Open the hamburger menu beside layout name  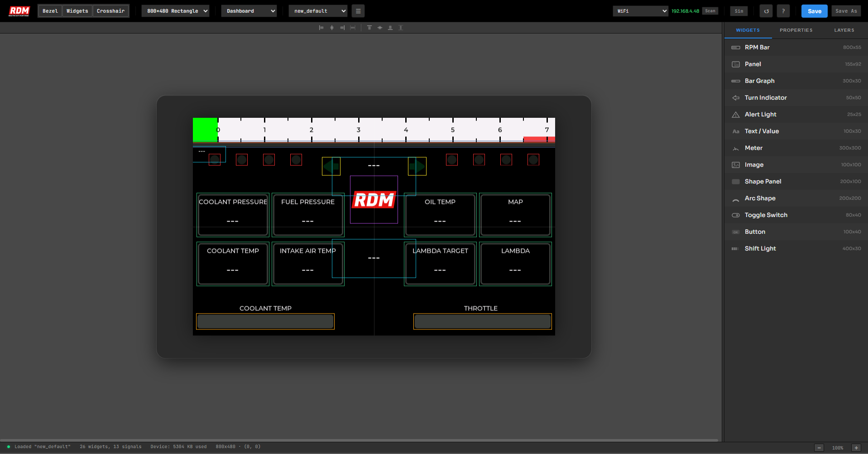(x=358, y=11)
